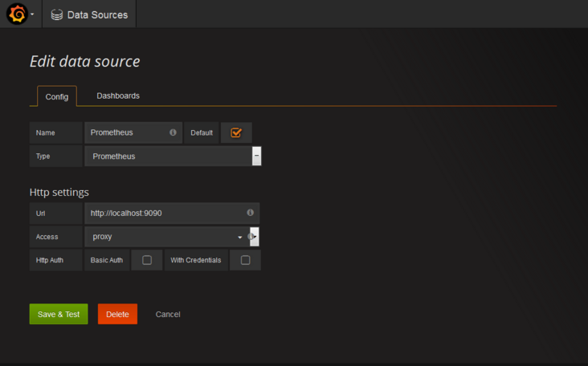Click the Grafana logo icon

17,14
